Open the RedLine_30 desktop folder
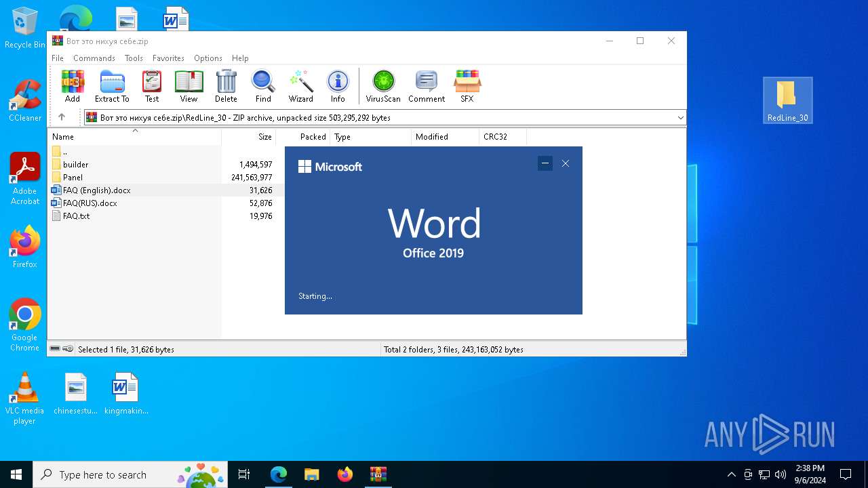The image size is (868, 488). [787, 100]
